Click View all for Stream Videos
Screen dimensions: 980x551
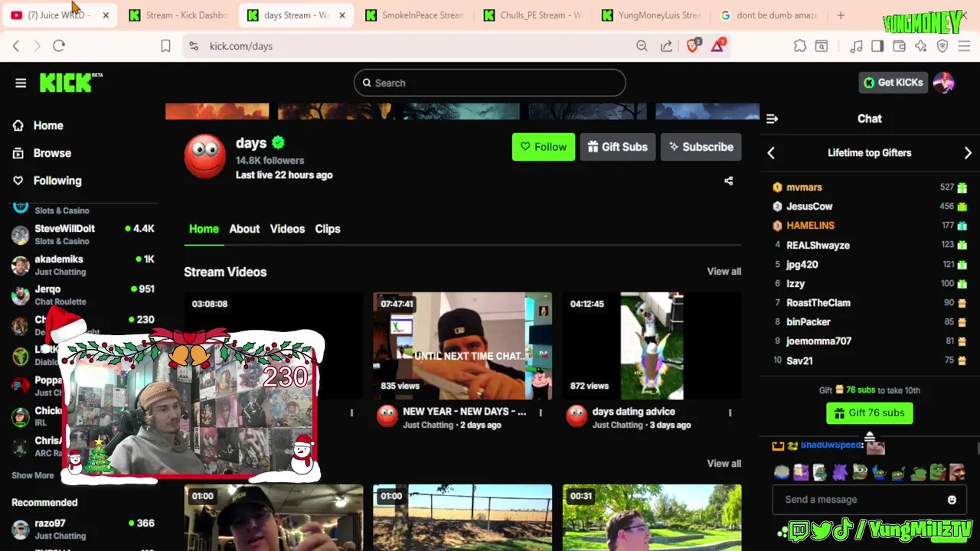(724, 272)
